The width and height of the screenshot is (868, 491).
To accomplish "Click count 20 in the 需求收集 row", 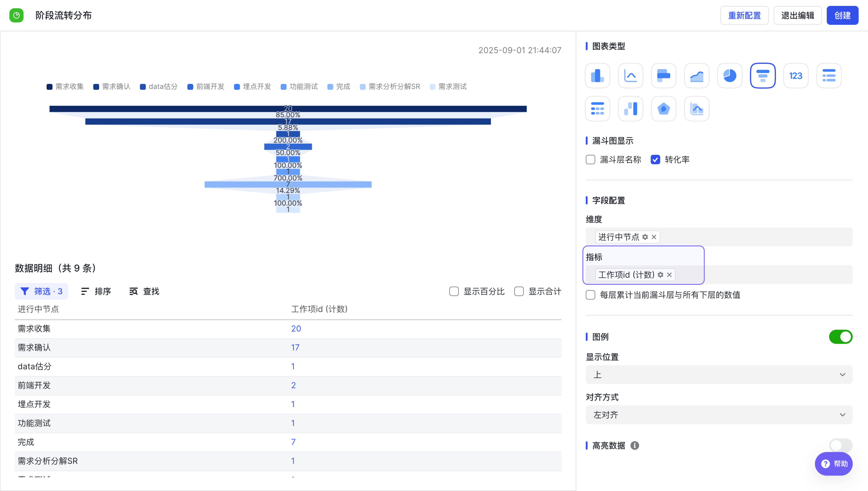I will click(296, 328).
